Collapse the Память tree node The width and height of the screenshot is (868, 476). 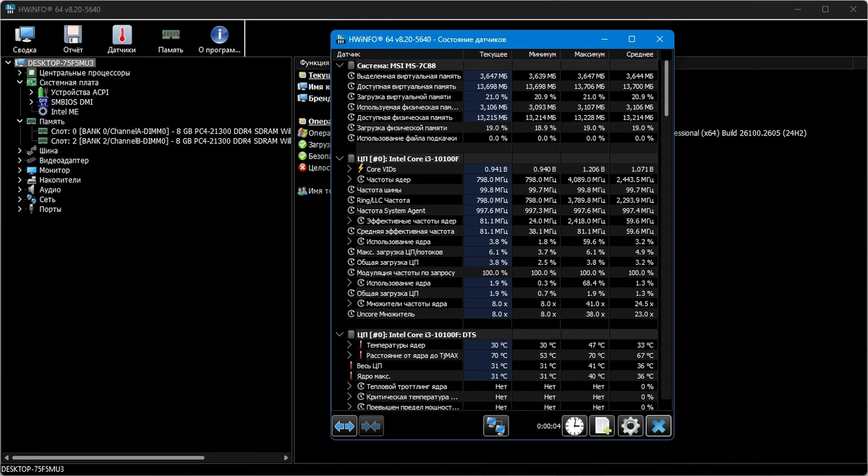coord(20,122)
